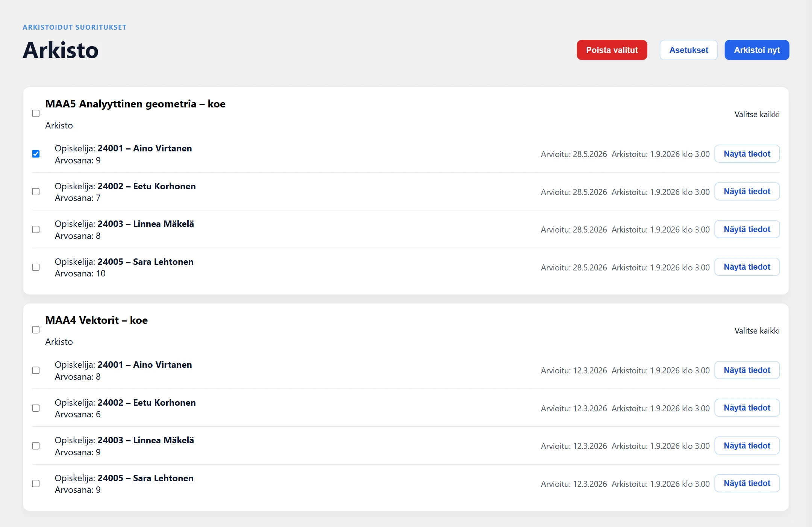Open Asetukset settings

pos(688,50)
